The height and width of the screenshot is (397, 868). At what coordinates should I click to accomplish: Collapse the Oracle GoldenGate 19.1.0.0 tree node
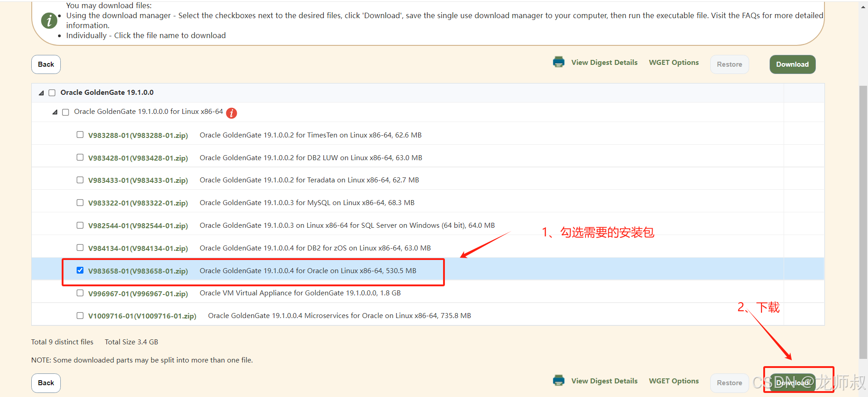[x=41, y=93]
